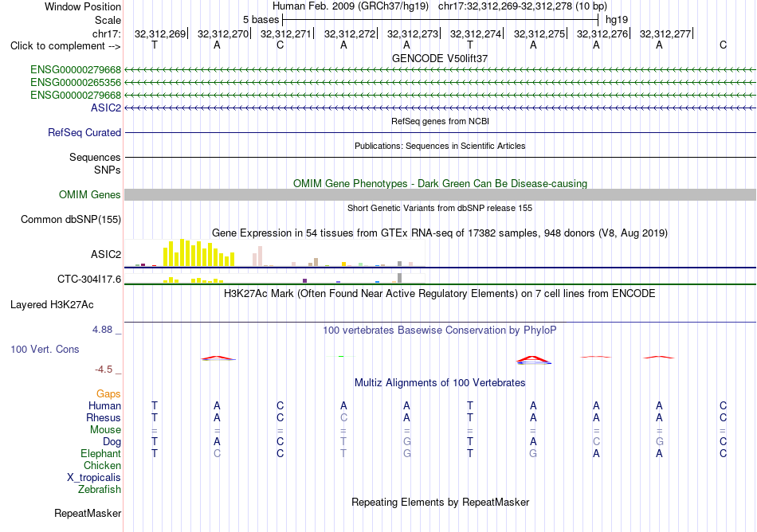Click the PhyloP Basewise Conservation title
The image size is (757, 532).
[x=440, y=331]
